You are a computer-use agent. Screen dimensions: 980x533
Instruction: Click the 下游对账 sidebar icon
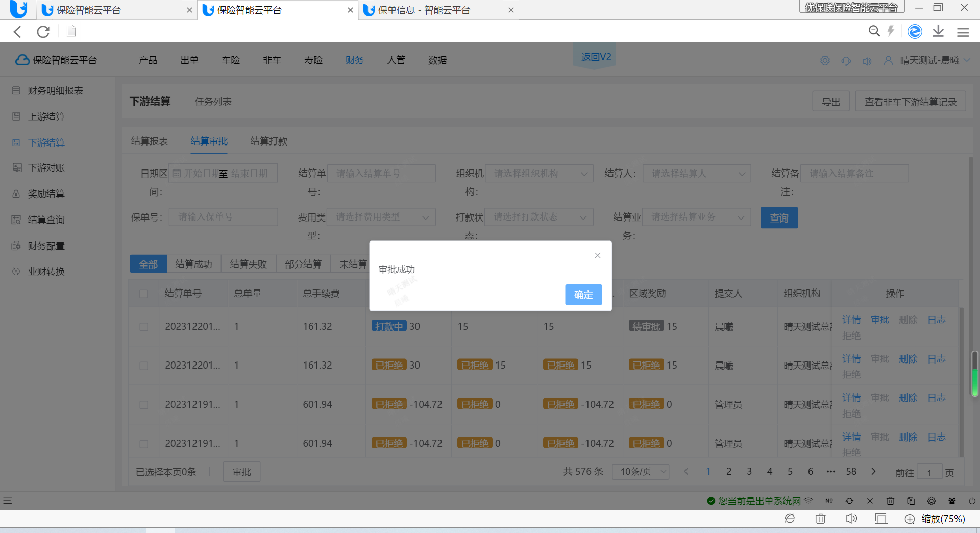tap(17, 167)
